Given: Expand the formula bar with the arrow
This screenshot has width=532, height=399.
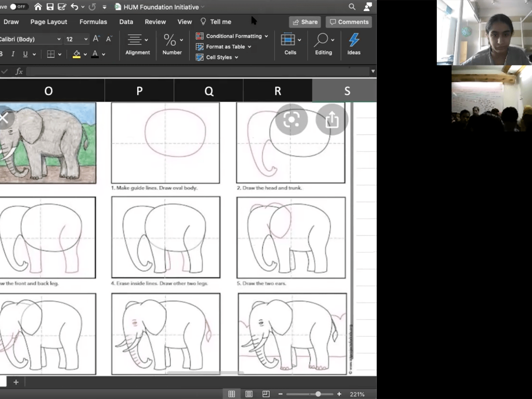Looking at the screenshot, I should tap(373, 71).
